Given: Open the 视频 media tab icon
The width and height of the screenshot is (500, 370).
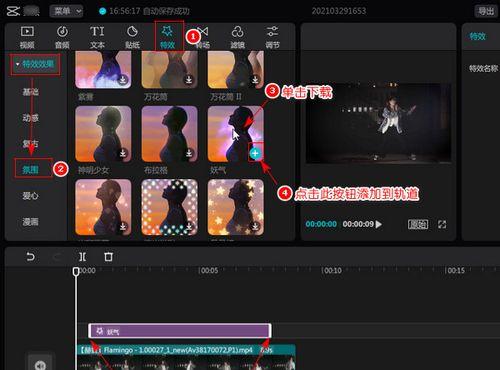Looking at the screenshot, I should coord(27,32).
